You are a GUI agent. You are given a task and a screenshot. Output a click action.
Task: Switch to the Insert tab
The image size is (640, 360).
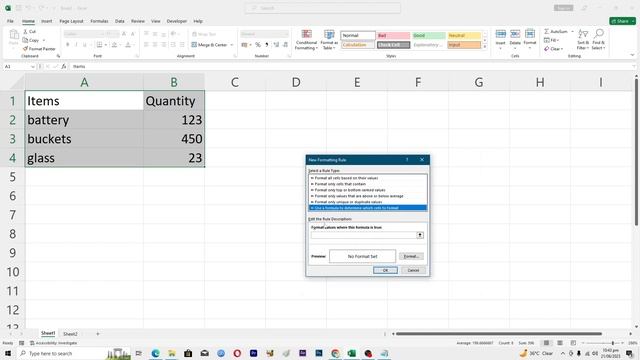point(47,21)
